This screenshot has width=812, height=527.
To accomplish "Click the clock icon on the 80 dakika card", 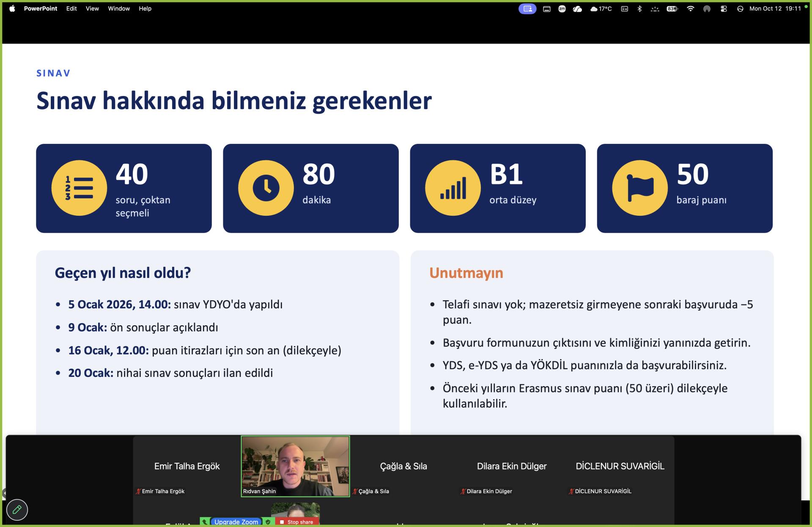I will coord(266,188).
